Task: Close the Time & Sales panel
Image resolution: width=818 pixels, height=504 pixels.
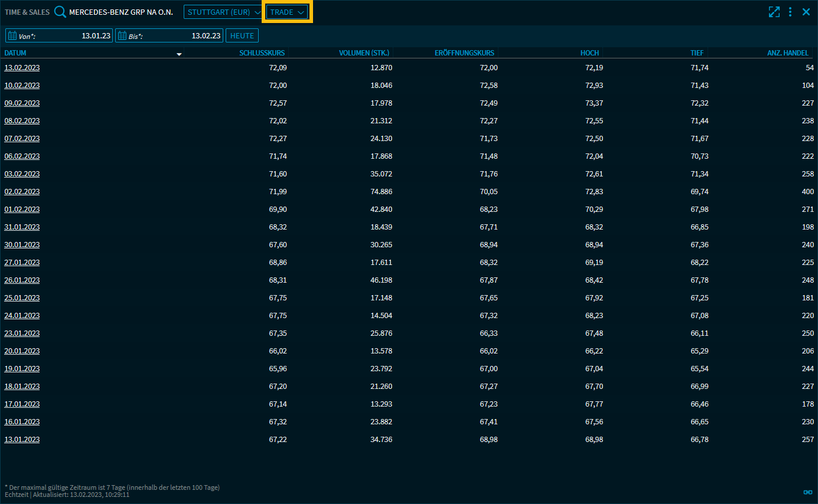Action: click(806, 12)
